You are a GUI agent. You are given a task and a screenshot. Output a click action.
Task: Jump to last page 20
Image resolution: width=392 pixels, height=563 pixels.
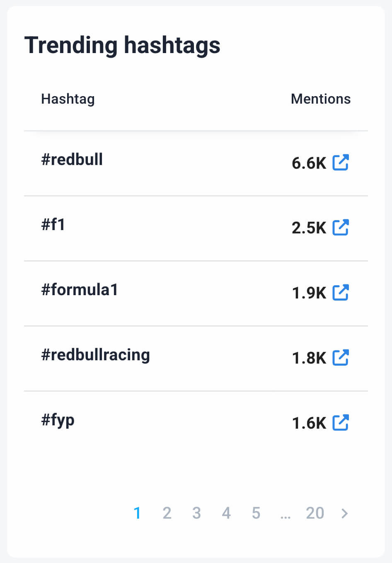pos(315,513)
